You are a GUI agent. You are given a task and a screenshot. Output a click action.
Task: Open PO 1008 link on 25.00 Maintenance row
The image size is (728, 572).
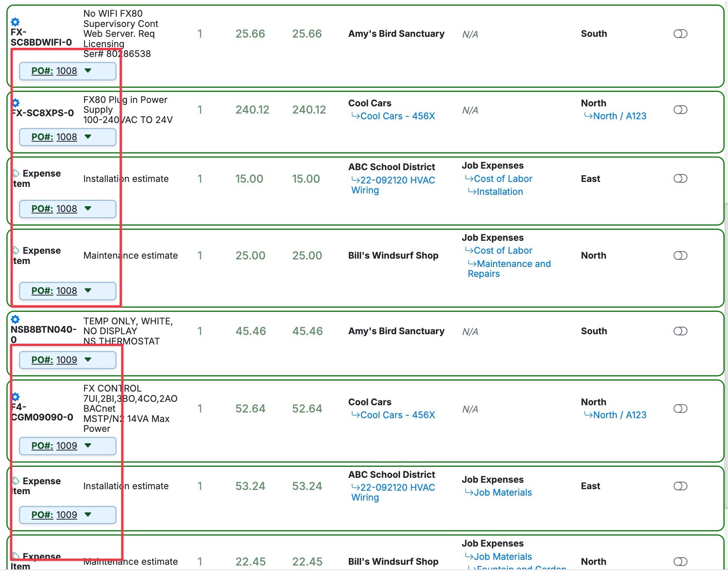pos(67,291)
